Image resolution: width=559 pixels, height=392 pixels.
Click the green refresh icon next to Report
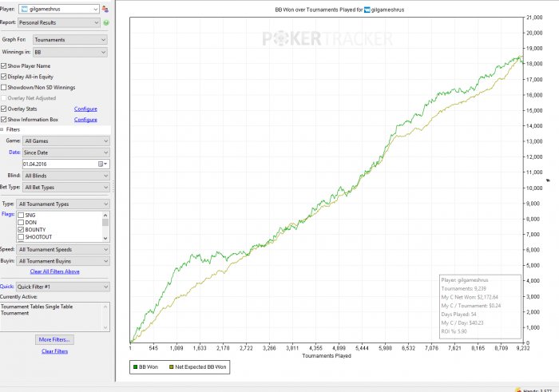pos(106,23)
